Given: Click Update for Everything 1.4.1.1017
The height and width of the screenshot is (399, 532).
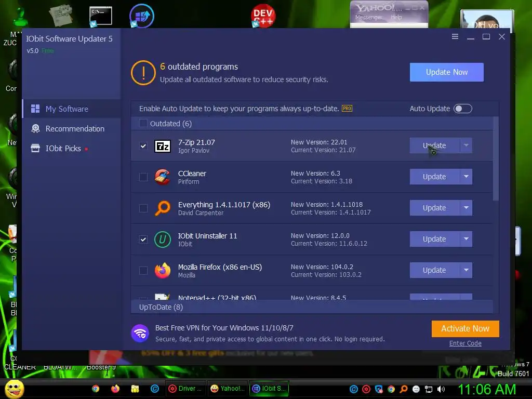Looking at the screenshot, I should [435, 208].
